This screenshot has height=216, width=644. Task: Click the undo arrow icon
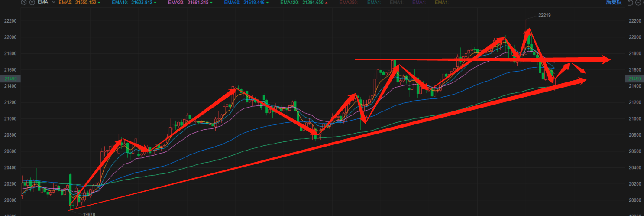point(630,3)
